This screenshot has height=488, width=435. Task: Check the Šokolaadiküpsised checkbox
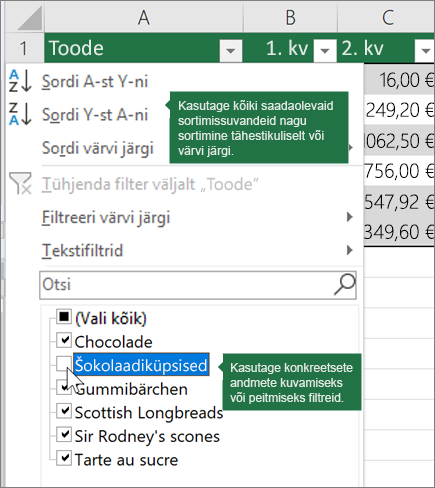tap(64, 364)
